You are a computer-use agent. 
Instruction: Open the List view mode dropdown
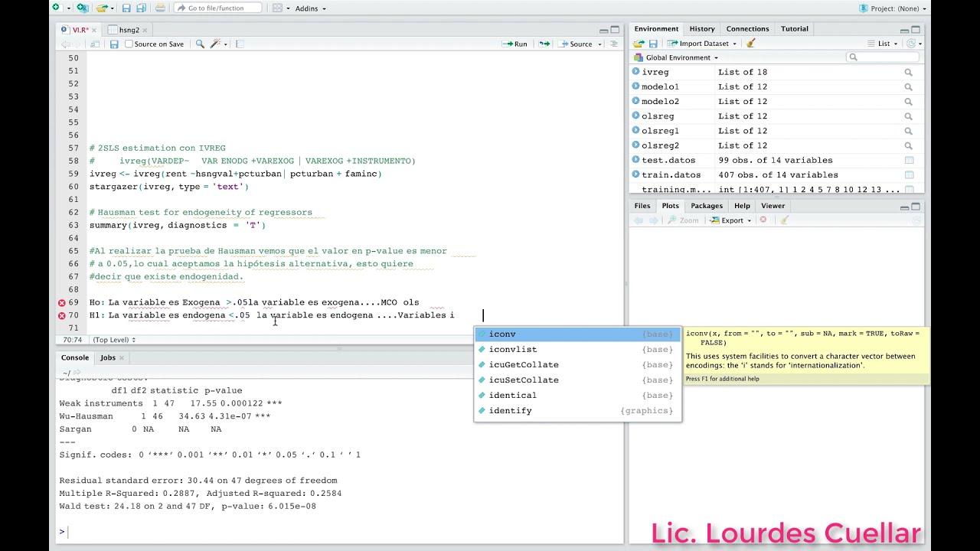click(x=884, y=44)
